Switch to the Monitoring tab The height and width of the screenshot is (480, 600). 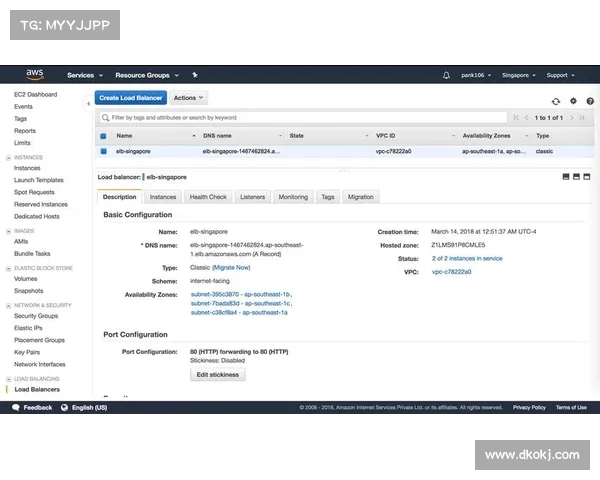click(293, 197)
